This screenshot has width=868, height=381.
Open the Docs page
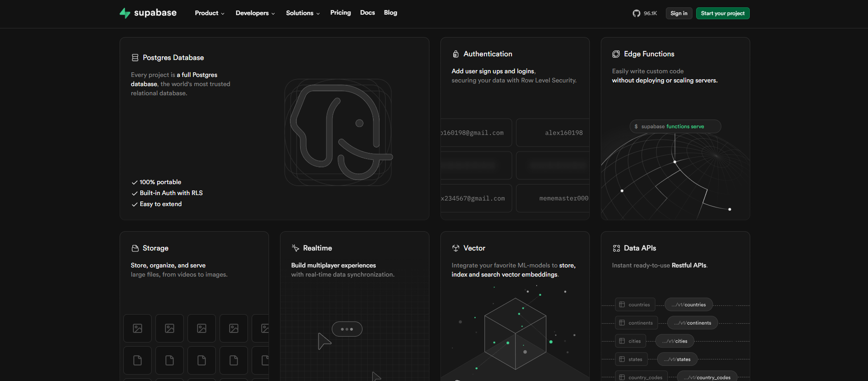[x=368, y=13]
